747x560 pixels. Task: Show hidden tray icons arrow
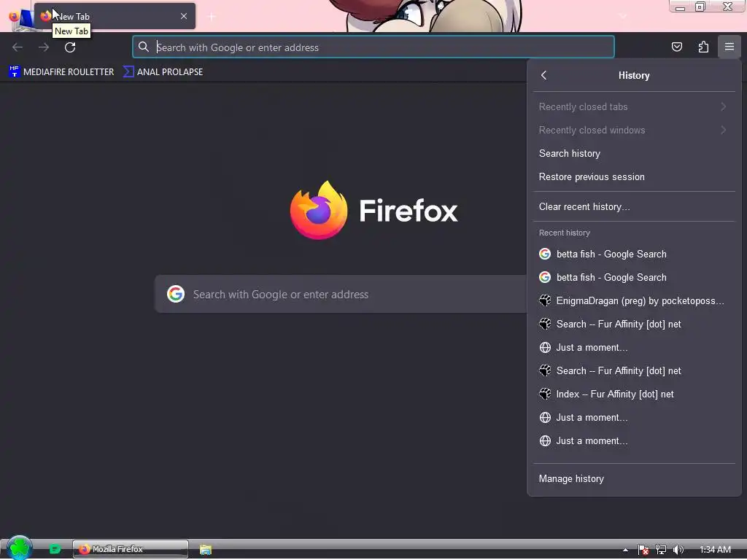[x=625, y=550]
